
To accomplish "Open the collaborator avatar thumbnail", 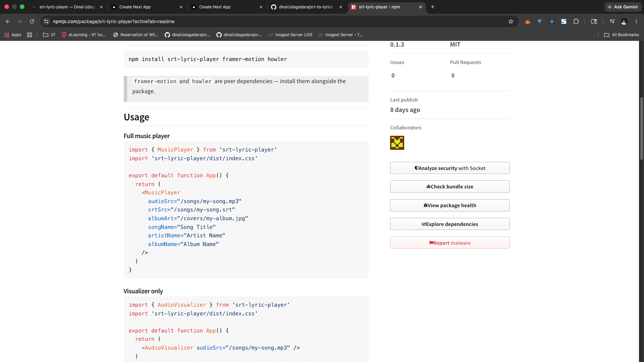I will point(397,143).
